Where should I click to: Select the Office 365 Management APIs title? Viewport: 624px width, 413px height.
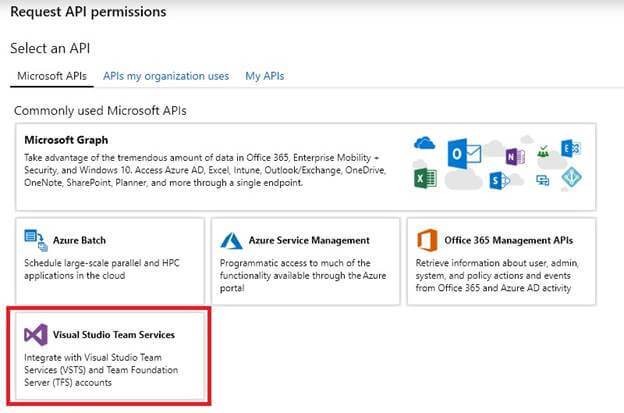[x=509, y=240]
